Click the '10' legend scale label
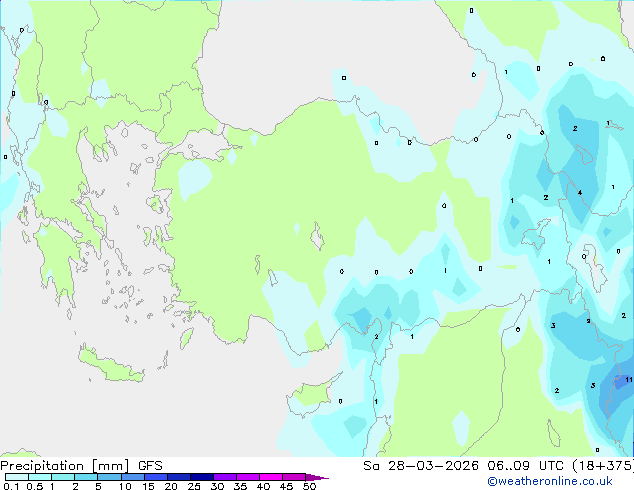The image size is (634, 490). (x=125, y=486)
